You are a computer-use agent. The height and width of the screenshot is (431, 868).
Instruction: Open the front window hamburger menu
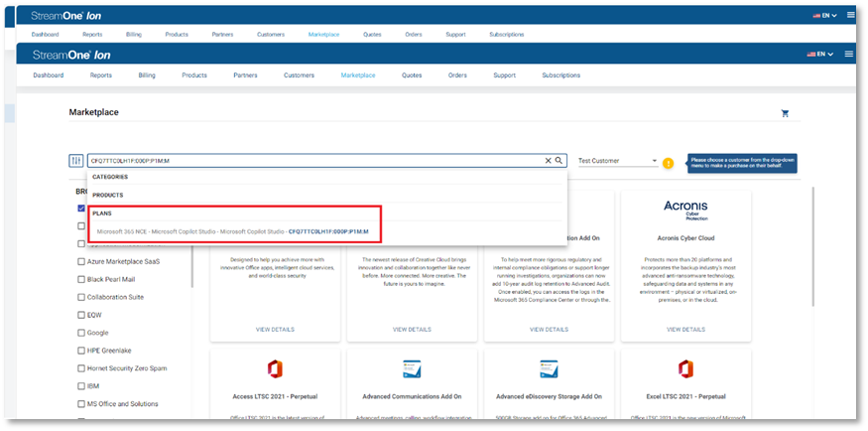(848, 54)
